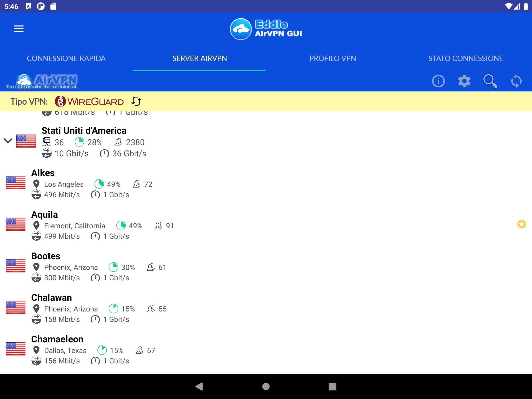Open the hamburger navigation menu
Image resolution: width=532 pixels, height=399 pixels.
(19, 29)
